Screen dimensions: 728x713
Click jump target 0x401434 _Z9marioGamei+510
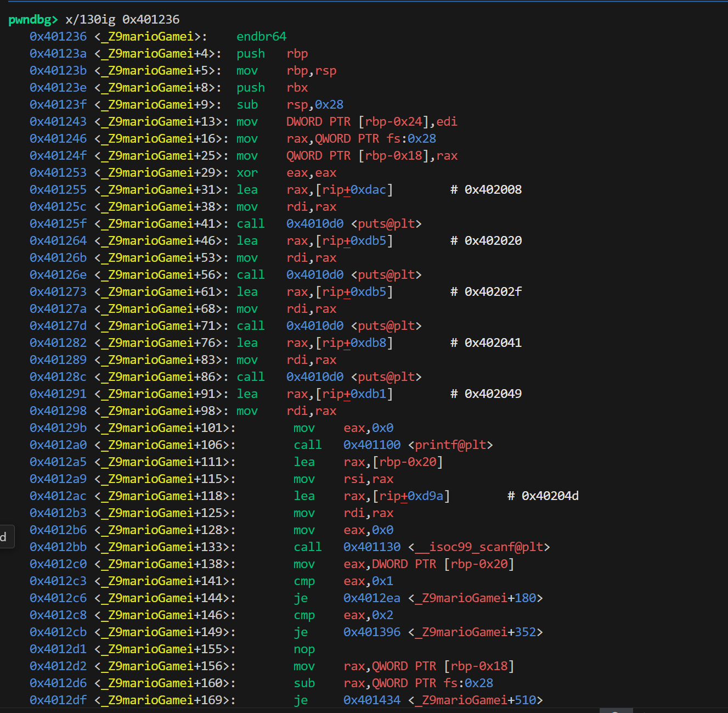[443, 700]
